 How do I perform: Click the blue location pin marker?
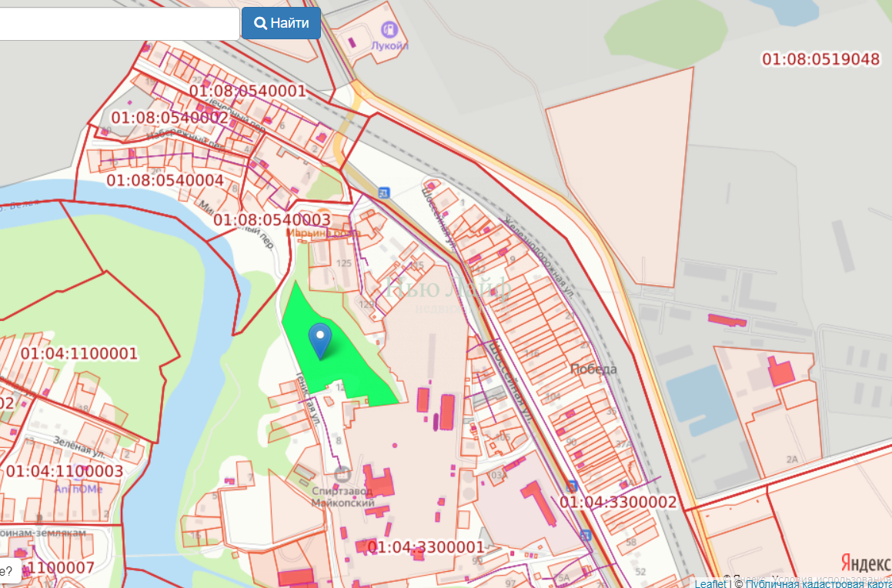[x=320, y=340]
